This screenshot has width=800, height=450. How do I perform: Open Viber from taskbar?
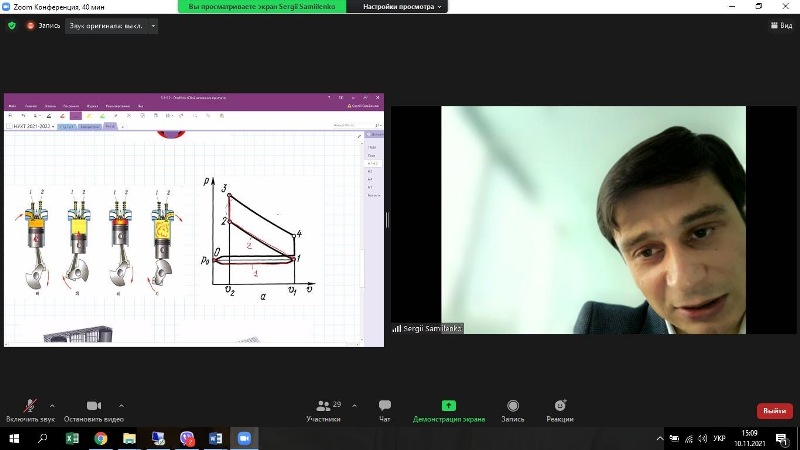(x=187, y=438)
